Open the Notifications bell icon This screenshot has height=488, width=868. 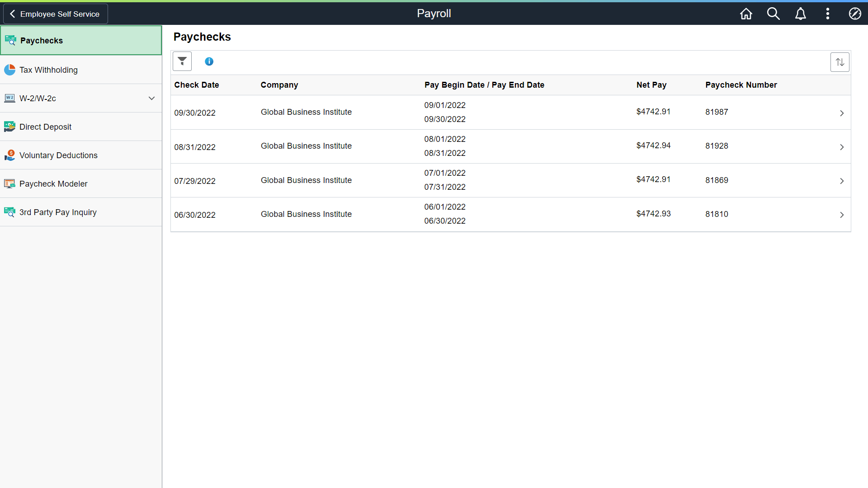click(800, 14)
